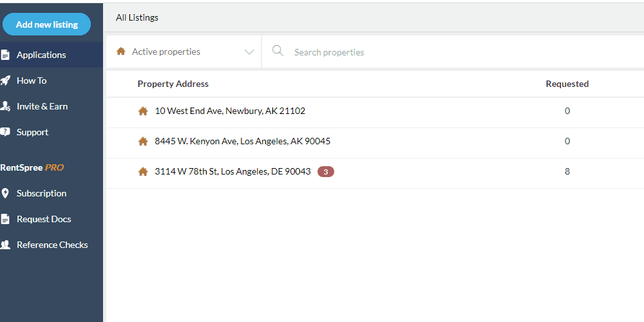Click the Subscription badge icon

pos(5,193)
